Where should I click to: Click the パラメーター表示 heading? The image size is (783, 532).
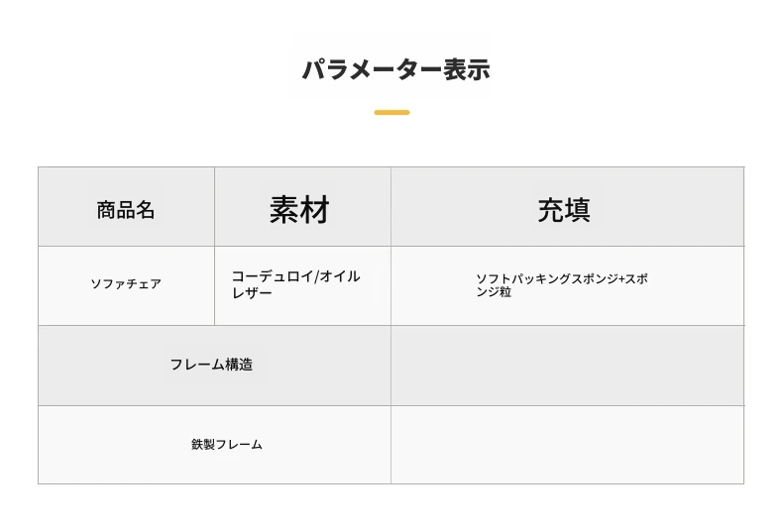point(396,69)
